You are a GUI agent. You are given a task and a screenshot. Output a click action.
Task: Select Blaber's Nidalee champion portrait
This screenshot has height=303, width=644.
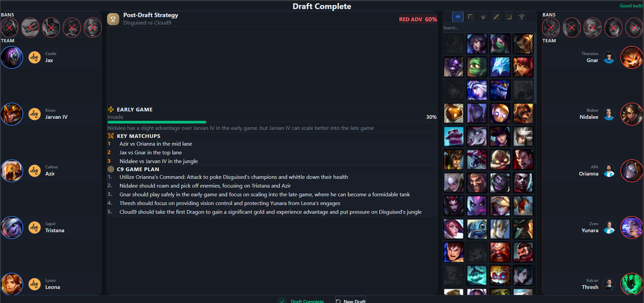tap(632, 114)
